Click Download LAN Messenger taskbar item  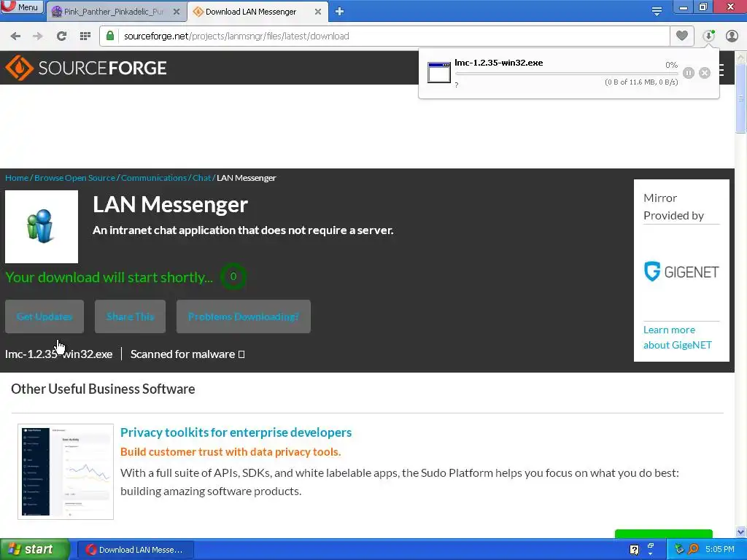135,550
